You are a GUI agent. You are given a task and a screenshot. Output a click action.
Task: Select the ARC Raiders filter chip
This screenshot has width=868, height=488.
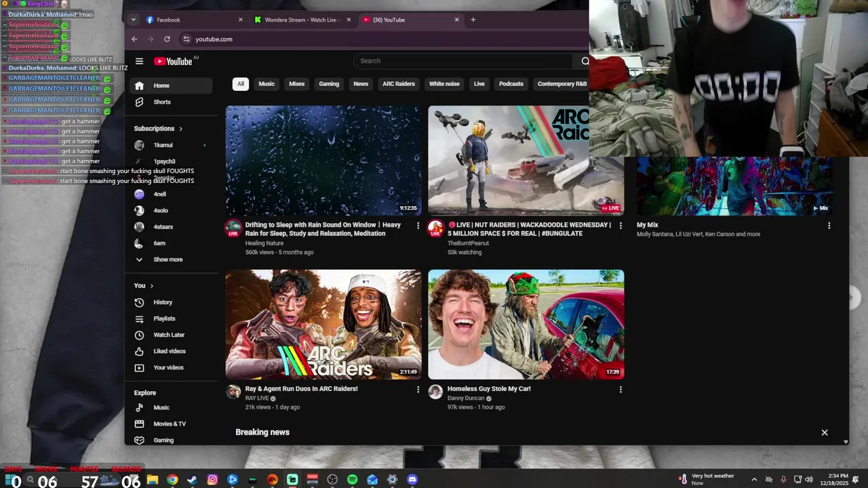[399, 84]
